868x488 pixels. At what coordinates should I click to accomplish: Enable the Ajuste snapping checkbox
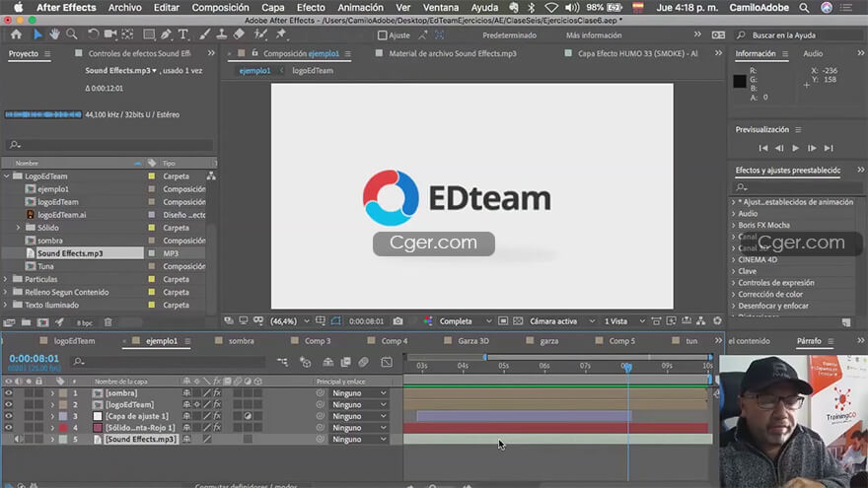click(x=382, y=35)
